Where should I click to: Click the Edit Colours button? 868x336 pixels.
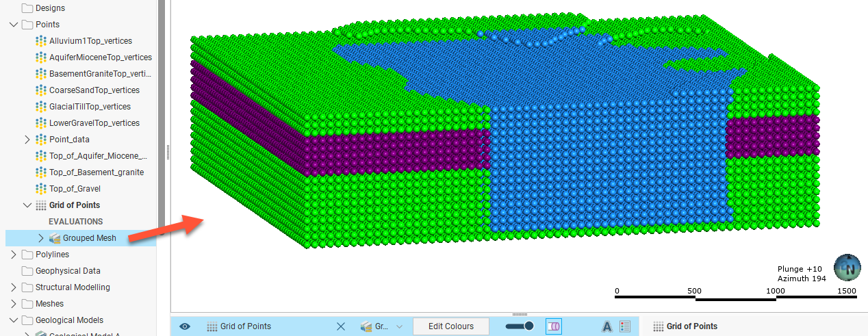pyautogui.click(x=450, y=326)
